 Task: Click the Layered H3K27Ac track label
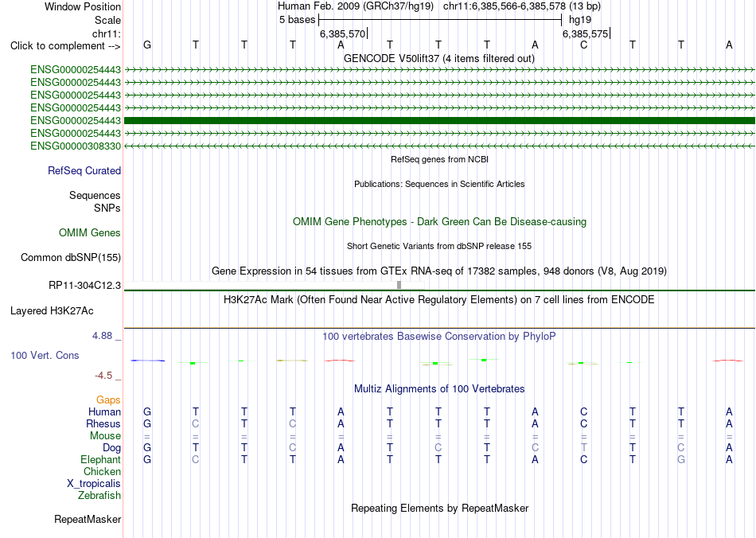[52, 311]
